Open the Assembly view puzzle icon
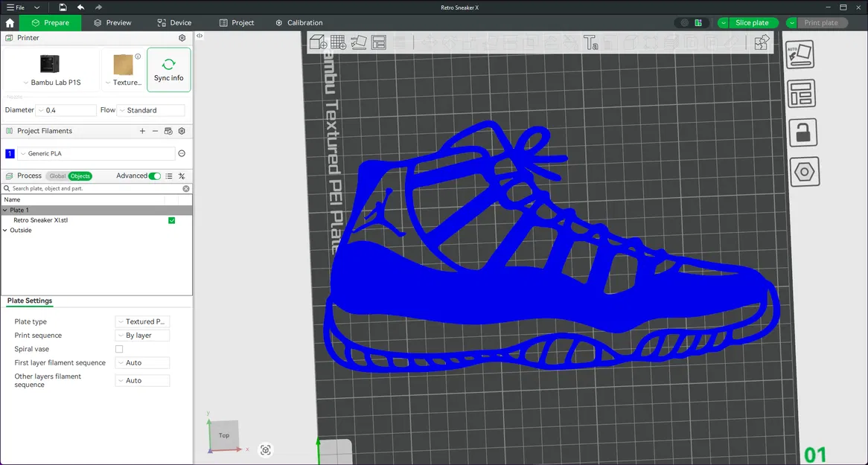The height and width of the screenshot is (465, 868). (x=762, y=42)
